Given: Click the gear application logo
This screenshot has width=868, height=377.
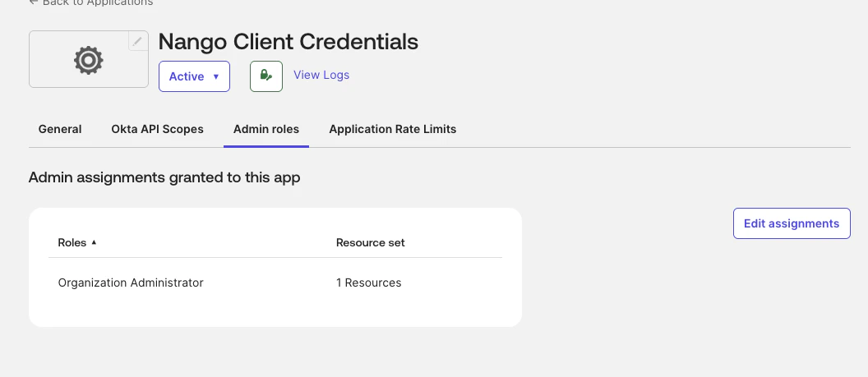Looking at the screenshot, I should click(x=89, y=60).
